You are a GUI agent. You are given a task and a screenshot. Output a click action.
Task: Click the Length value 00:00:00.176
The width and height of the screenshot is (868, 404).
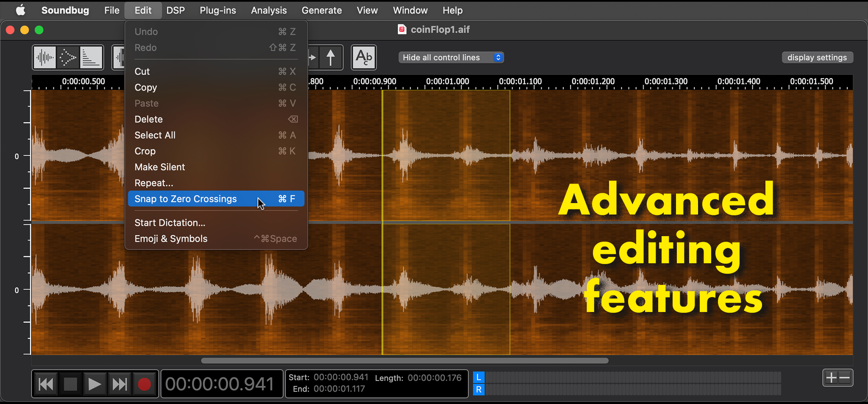pos(434,378)
